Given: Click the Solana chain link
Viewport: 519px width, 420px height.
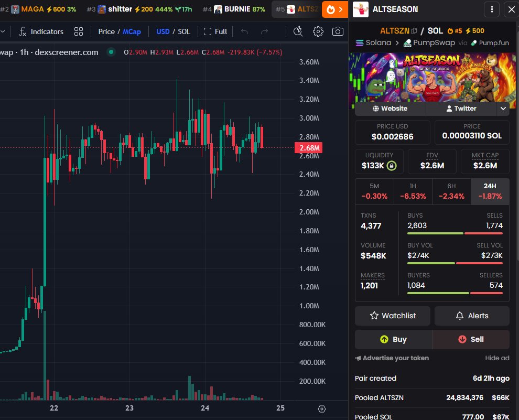Looking at the screenshot, I should 373,42.
